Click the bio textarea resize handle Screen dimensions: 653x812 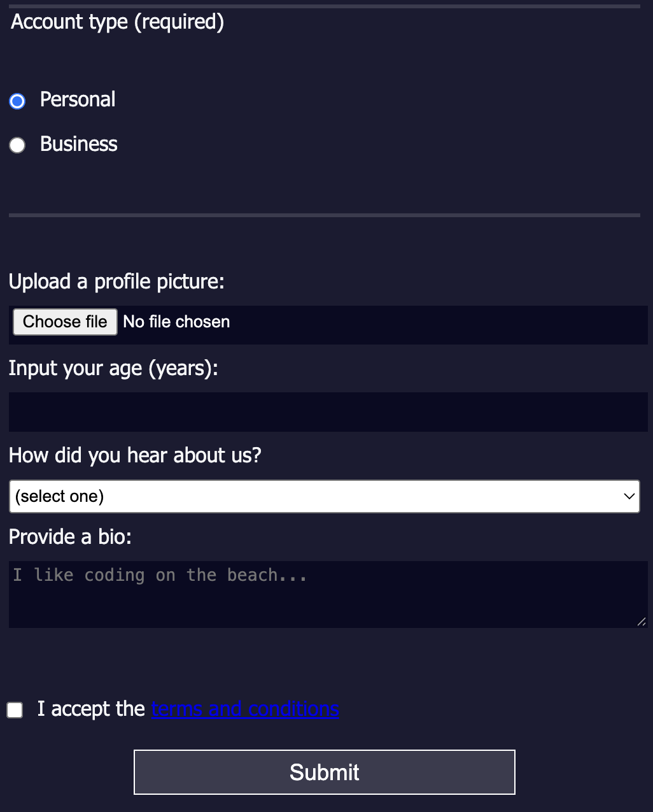pyautogui.click(x=641, y=622)
